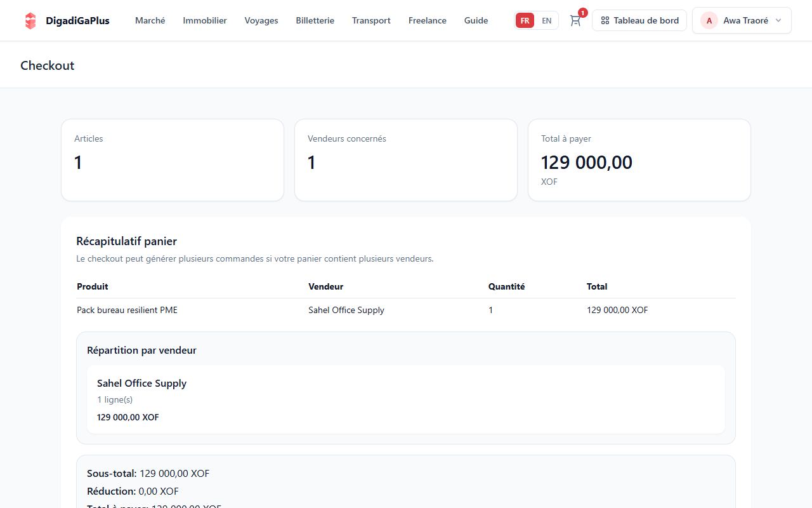812x508 pixels.
Task: Open the shopping cart icon
Action: coord(575,20)
